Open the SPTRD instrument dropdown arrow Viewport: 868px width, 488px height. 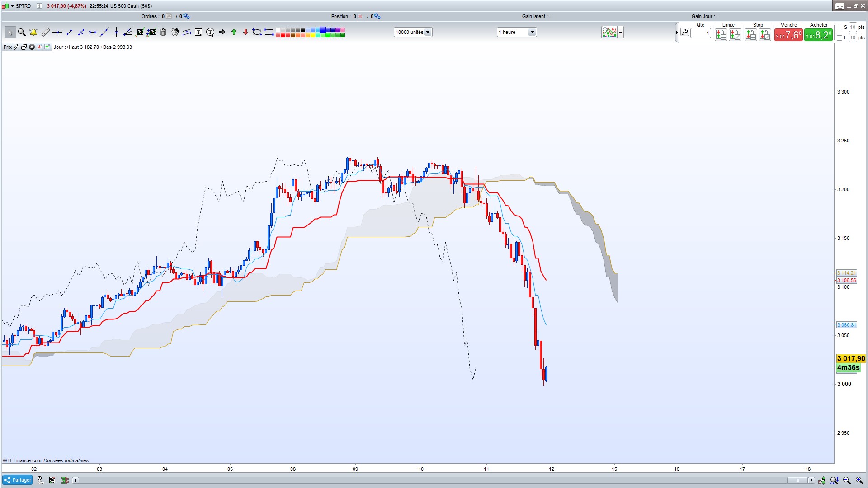(12, 6)
